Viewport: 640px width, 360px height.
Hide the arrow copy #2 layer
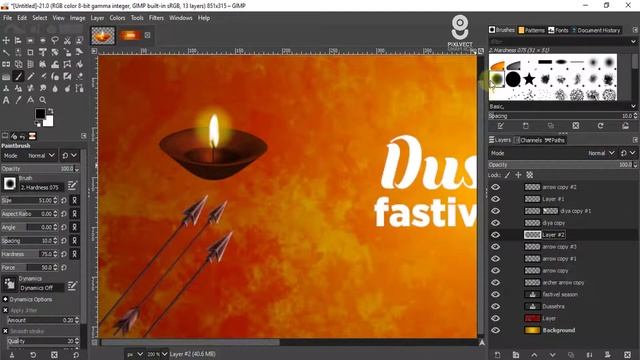click(x=496, y=187)
